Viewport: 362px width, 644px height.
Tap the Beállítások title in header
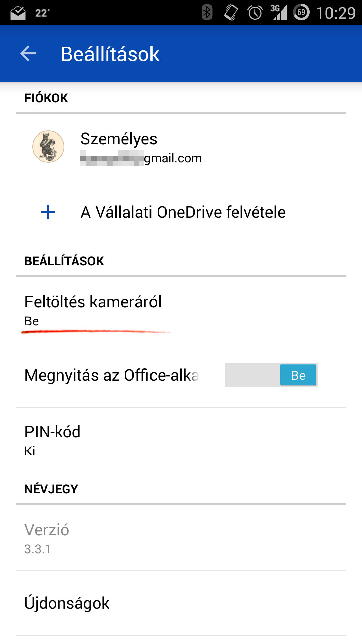pos(110,54)
